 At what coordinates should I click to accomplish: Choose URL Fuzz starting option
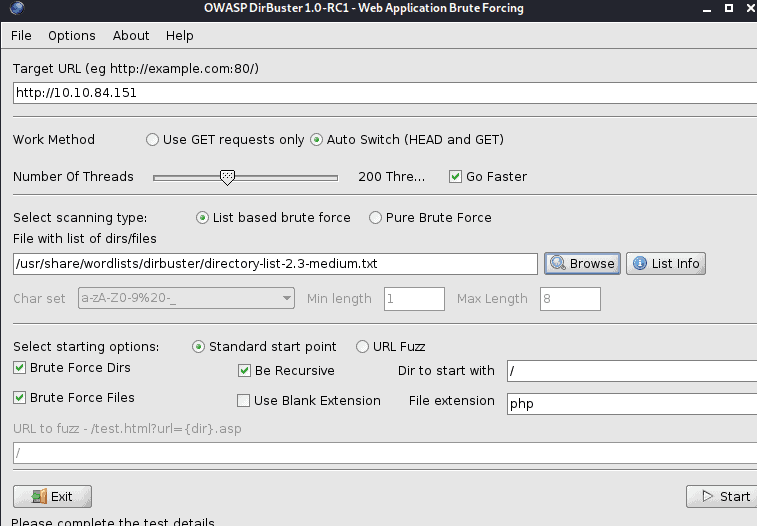pyautogui.click(x=362, y=347)
